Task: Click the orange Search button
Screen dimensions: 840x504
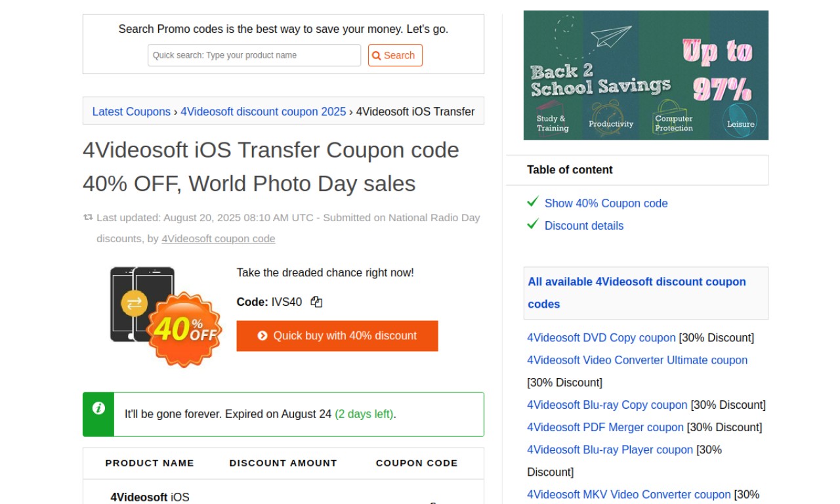Action: [395, 55]
